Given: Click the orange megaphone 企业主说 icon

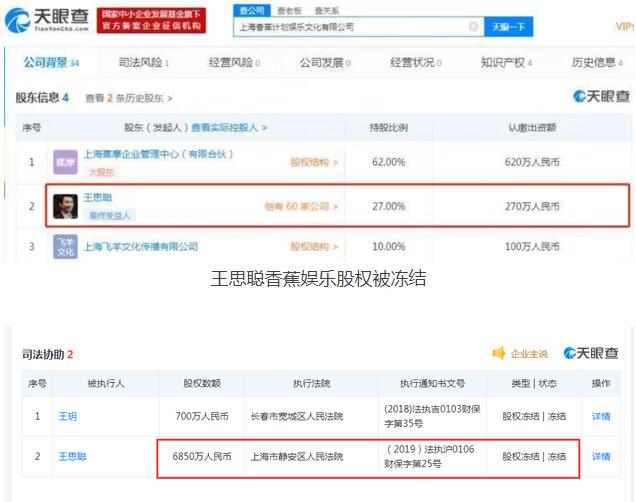Looking at the screenshot, I should (x=499, y=353).
